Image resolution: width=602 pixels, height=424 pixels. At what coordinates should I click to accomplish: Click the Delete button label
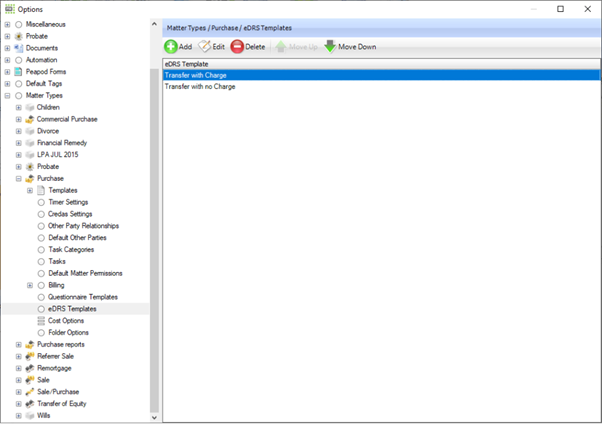[x=255, y=47]
